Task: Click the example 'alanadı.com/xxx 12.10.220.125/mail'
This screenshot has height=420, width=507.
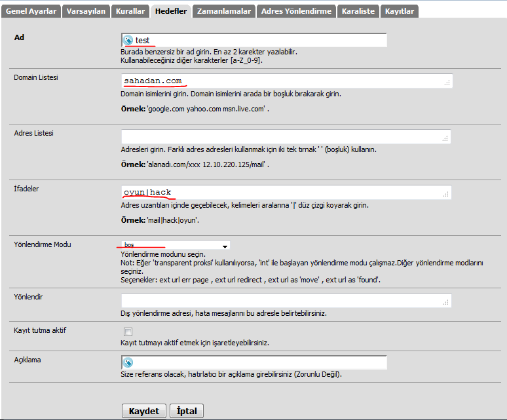Action: pos(206,164)
